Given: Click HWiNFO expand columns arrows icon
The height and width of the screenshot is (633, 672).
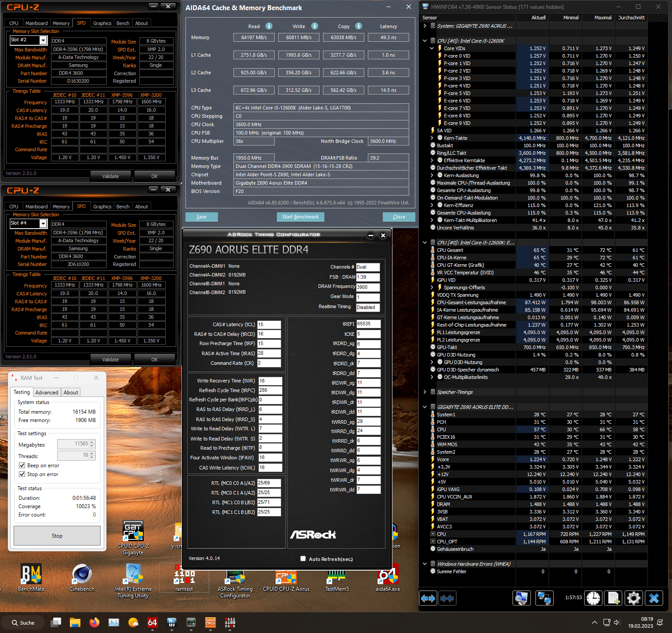Looking at the screenshot, I should [428, 598].
